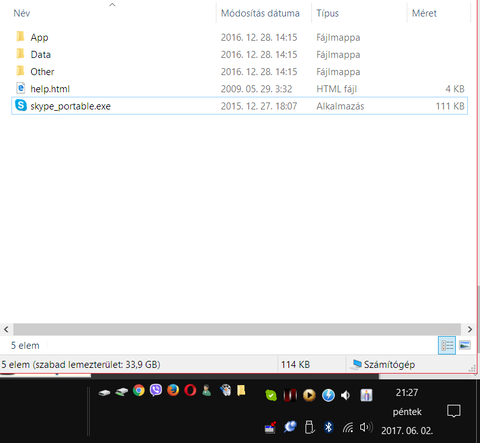Sort files by Név column
This screenshot has height=443, width=480.
(x=22, y=13)
